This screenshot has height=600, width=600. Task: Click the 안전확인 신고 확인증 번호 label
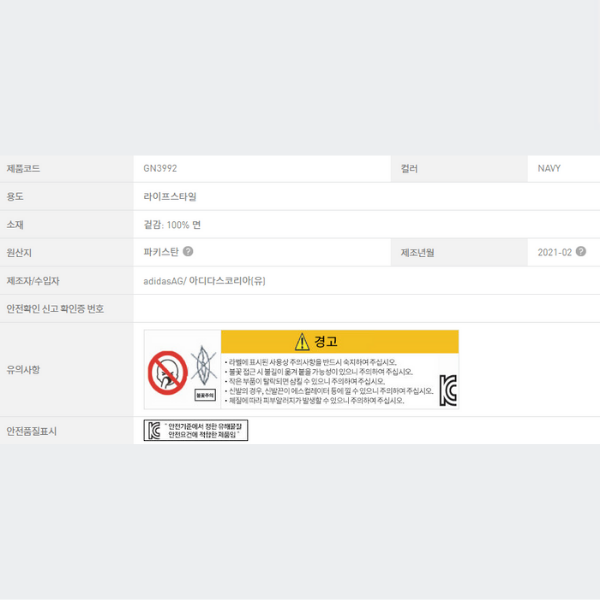55,309
